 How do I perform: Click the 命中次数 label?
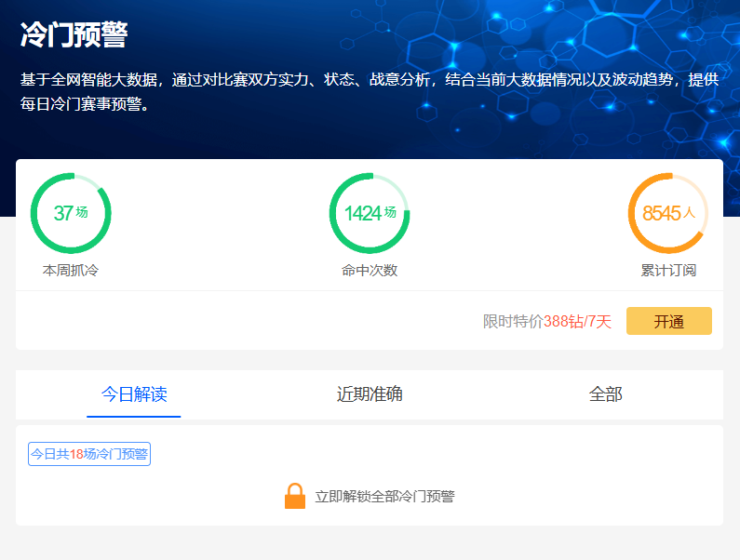tap(370, 271)
